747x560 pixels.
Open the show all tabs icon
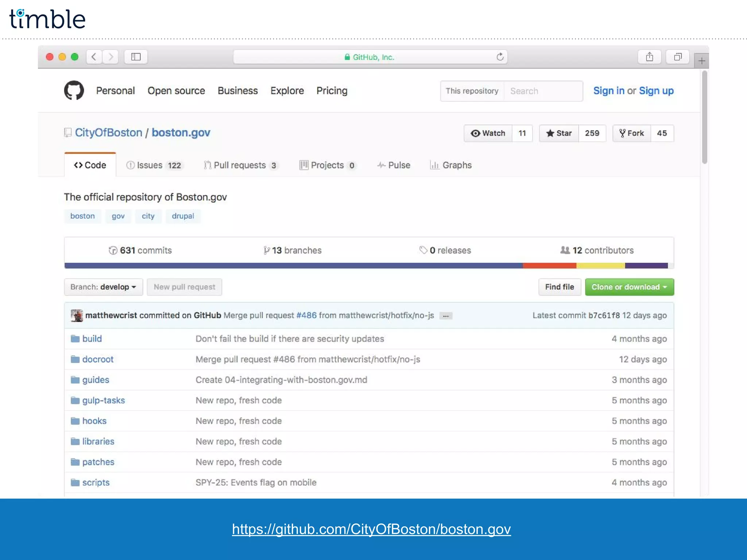point(678,57)
